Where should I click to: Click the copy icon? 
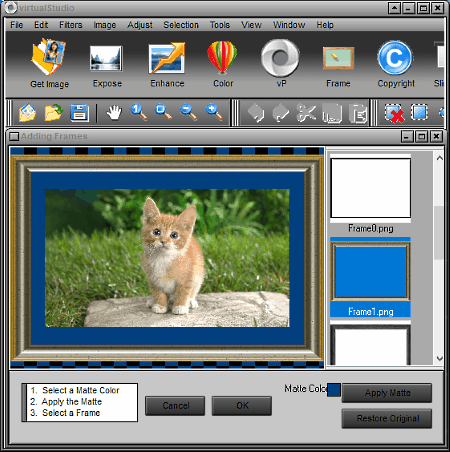tap(332, 113)
